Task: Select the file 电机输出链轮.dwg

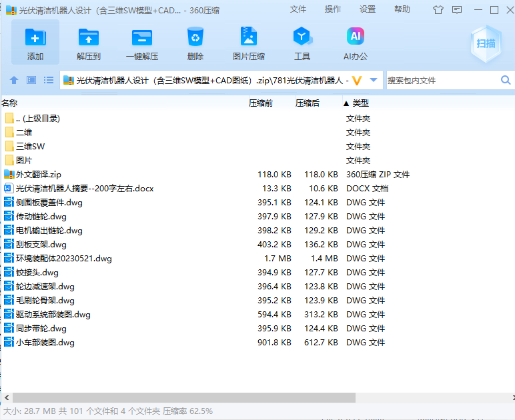Action: point(49,231)
